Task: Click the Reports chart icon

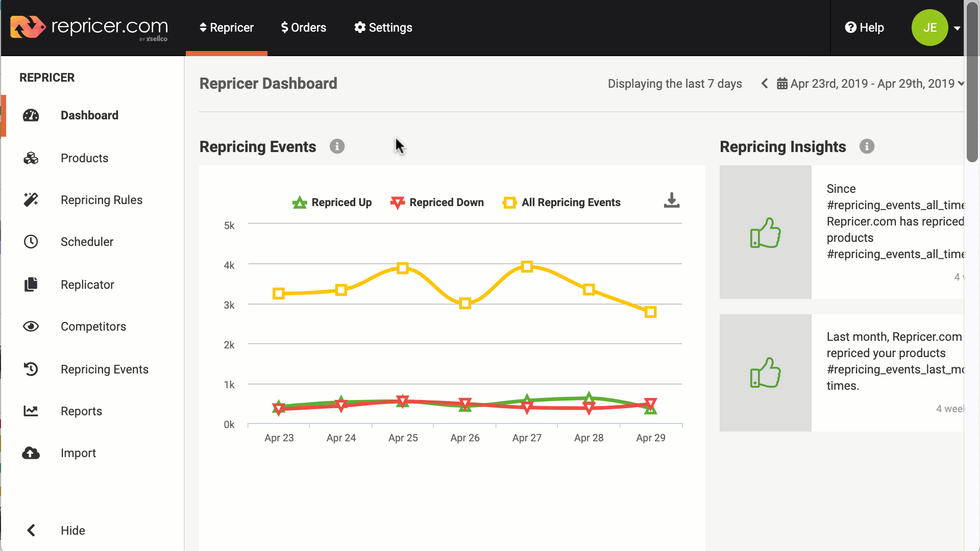Action: 31,411
